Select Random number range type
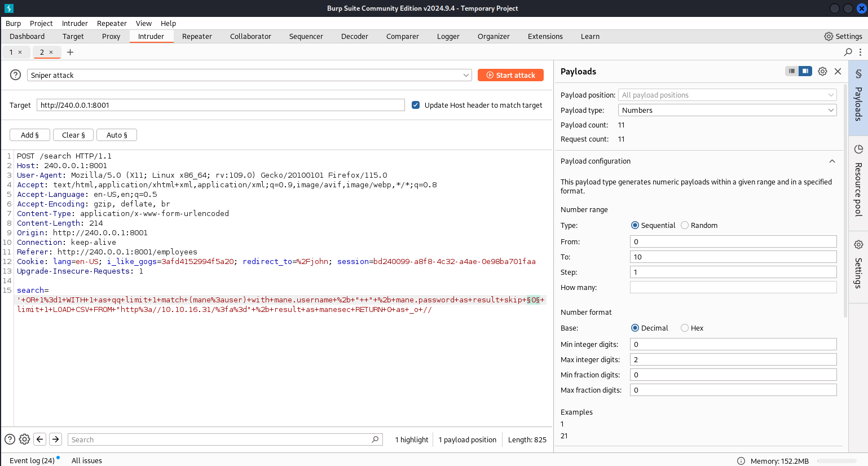 [685, 225]
